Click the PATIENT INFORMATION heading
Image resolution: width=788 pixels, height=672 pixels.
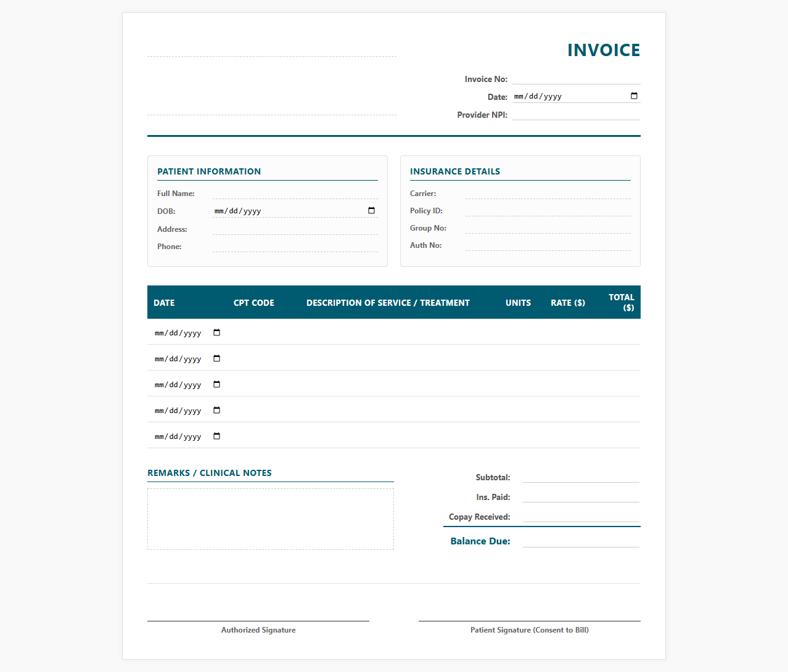tap(209, 171)
